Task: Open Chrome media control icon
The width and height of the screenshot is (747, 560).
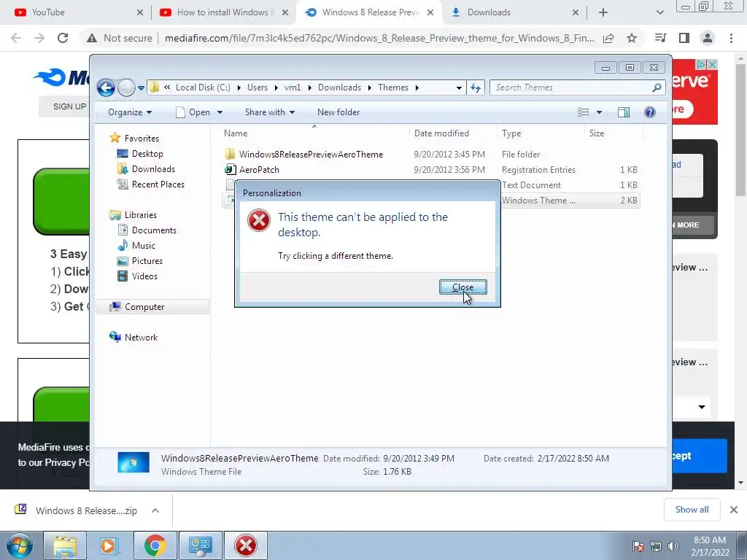Action: point(660,38)
